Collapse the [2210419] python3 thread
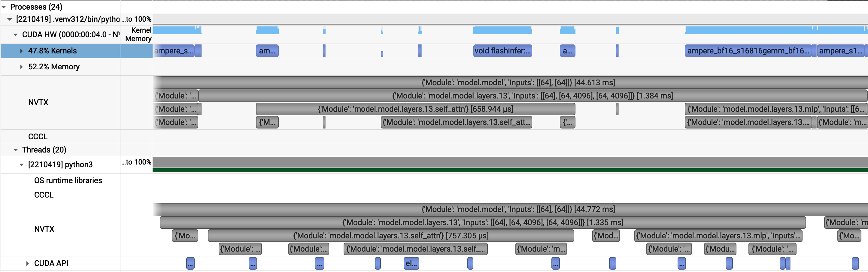 tap(21, 165)
